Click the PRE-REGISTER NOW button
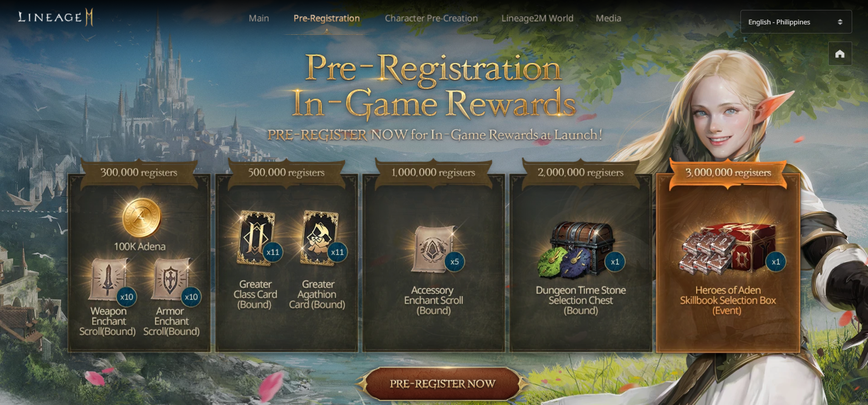The width and height of the screenshot is (868, 405). click(x=442, y=384)
